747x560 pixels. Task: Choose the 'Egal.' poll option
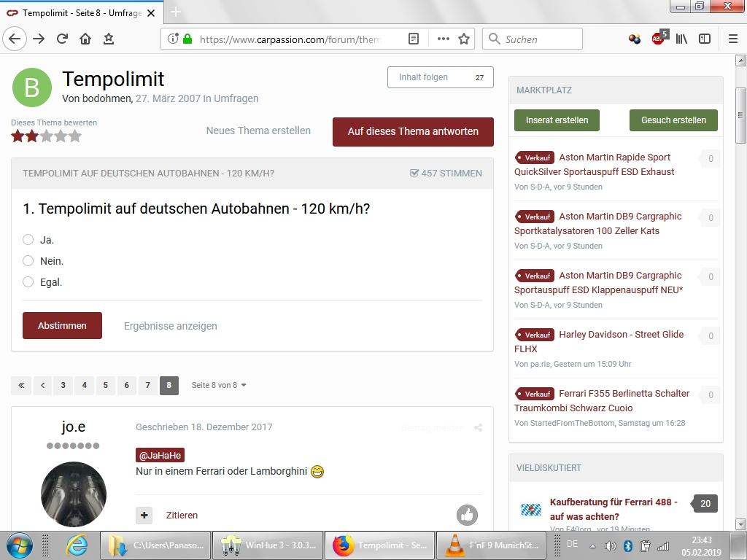(x=28, y=282)
